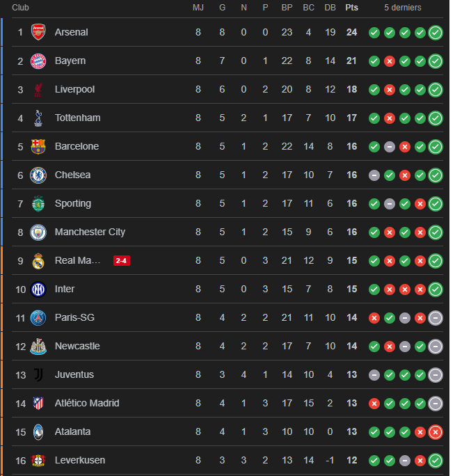Image resolution: width=455 pixels, height=476 pixels.
Task: Open the Newcastle team link
Action: [77, 346]
